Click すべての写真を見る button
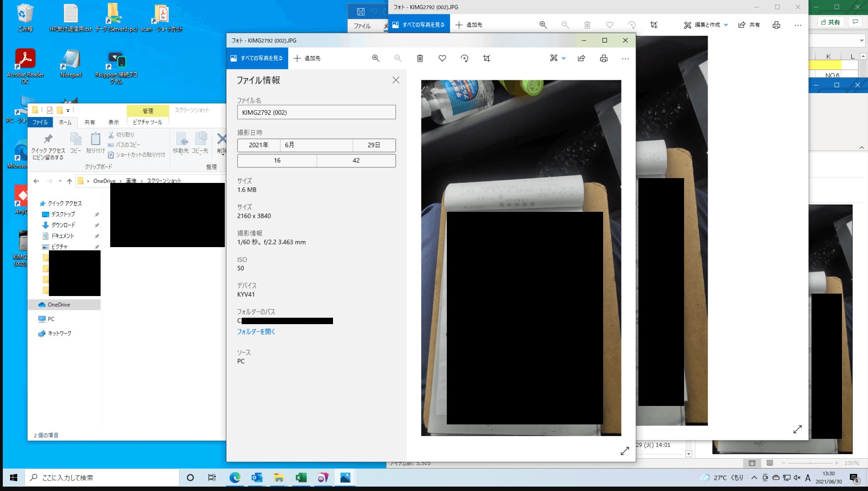 coord(257,58)
